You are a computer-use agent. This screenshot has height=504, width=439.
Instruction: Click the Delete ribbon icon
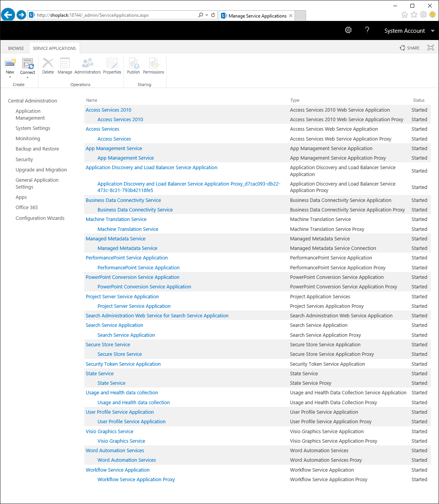[x=48, y=63]
